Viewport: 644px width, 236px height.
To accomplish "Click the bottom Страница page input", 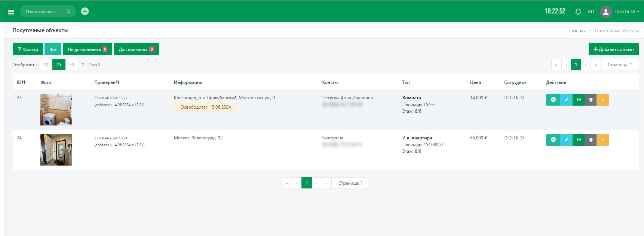I will pyautogui.click(x=350, y=183).
